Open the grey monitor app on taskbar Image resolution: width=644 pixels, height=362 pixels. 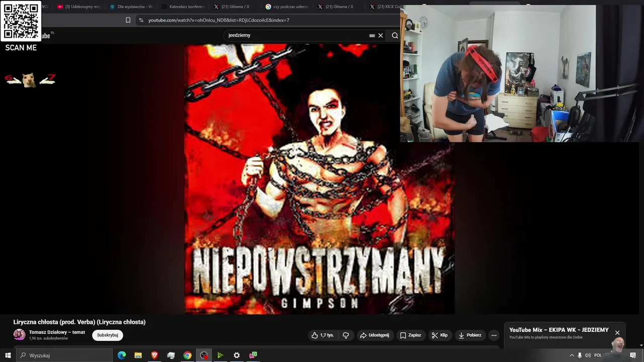(x=171, y=355)
